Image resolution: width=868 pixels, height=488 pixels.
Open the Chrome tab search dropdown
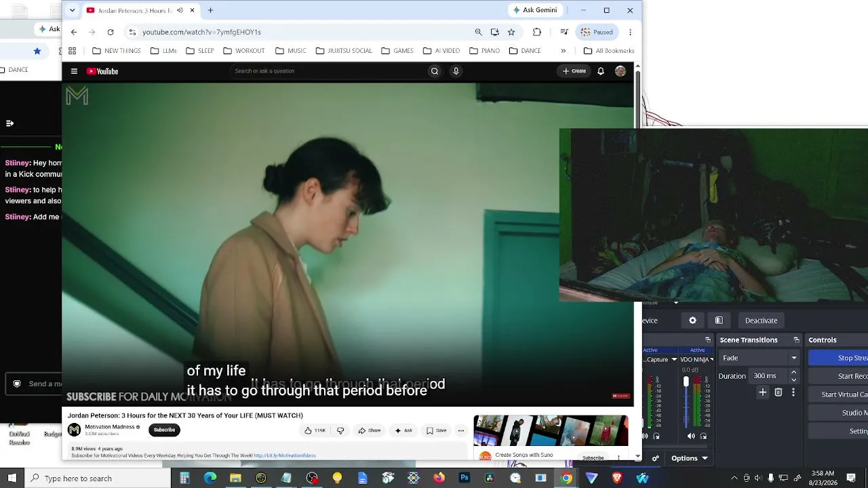click(x=73, y=10)
